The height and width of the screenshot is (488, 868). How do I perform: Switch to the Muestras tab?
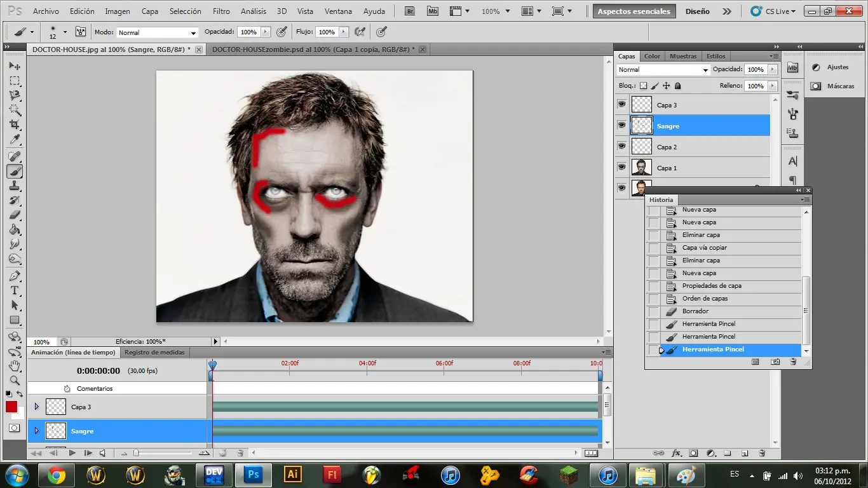[683, 56]
